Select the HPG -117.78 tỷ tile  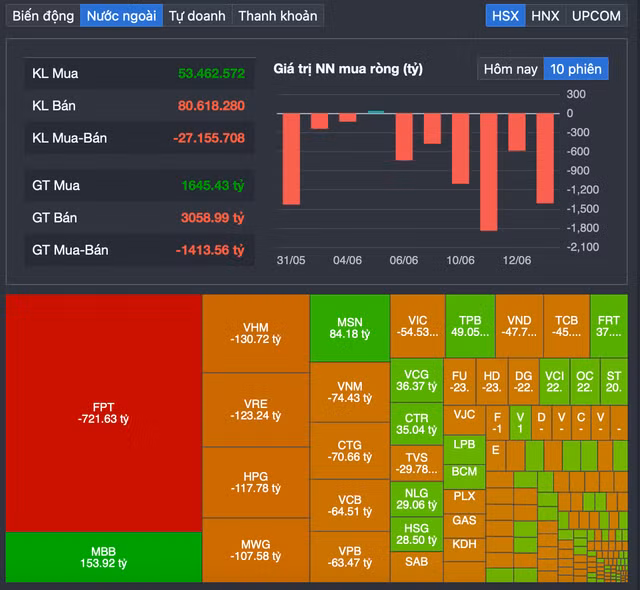coord(256,482)
